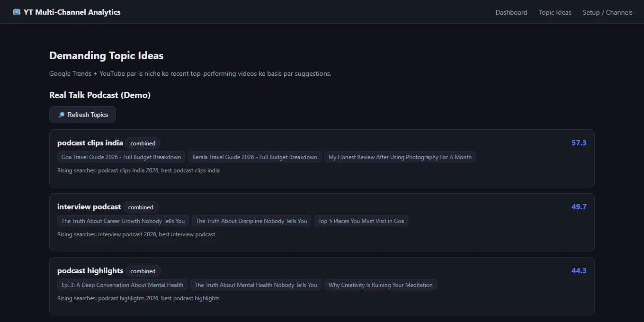Image resolution: width=644 pixels, height=322 pixels.
Task: Click the combined tag on interview podcast
Action: click(141, 207)
